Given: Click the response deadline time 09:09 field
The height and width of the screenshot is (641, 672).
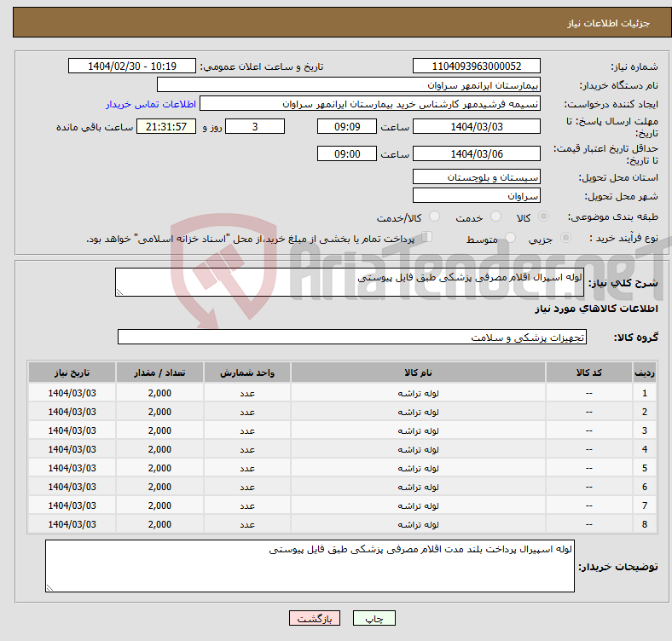Looking at the screenshot, I should click(347, 126).
